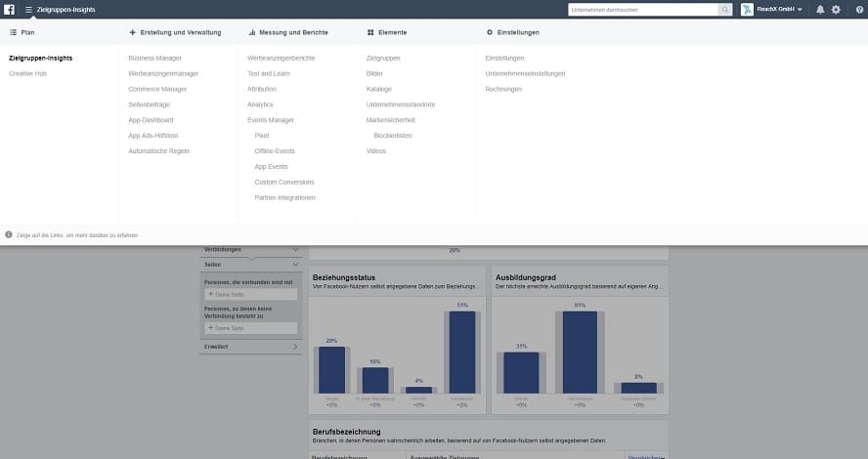Open Seitenbeiträge
The width and height of the screenshot is (868, 459).
coord(149,104)
